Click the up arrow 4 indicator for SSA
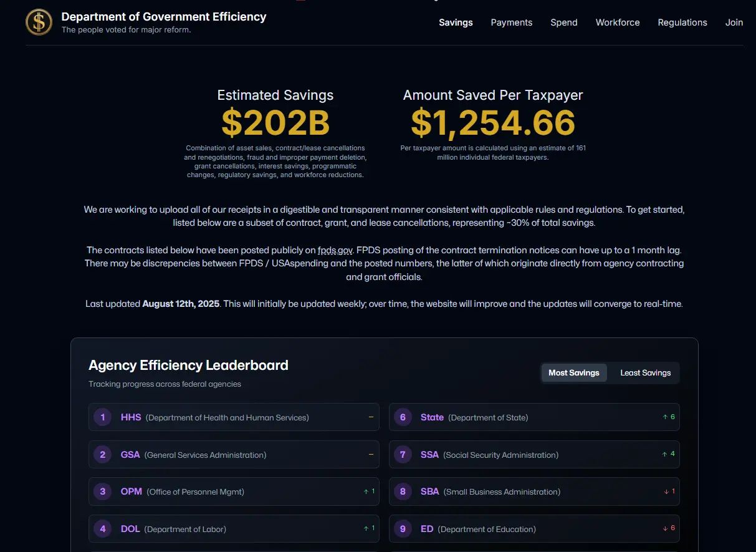756x552 pixels. tap(669, 454)
